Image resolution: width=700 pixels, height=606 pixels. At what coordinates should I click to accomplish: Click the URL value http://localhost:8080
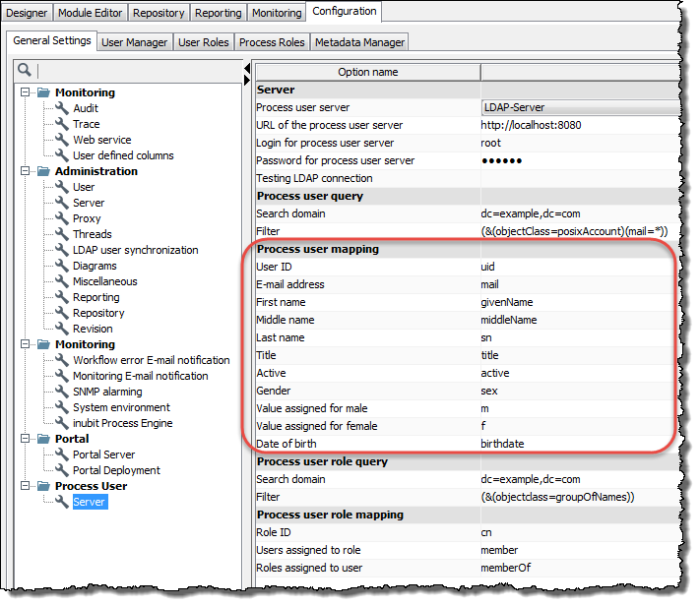(x=531, y=125)
